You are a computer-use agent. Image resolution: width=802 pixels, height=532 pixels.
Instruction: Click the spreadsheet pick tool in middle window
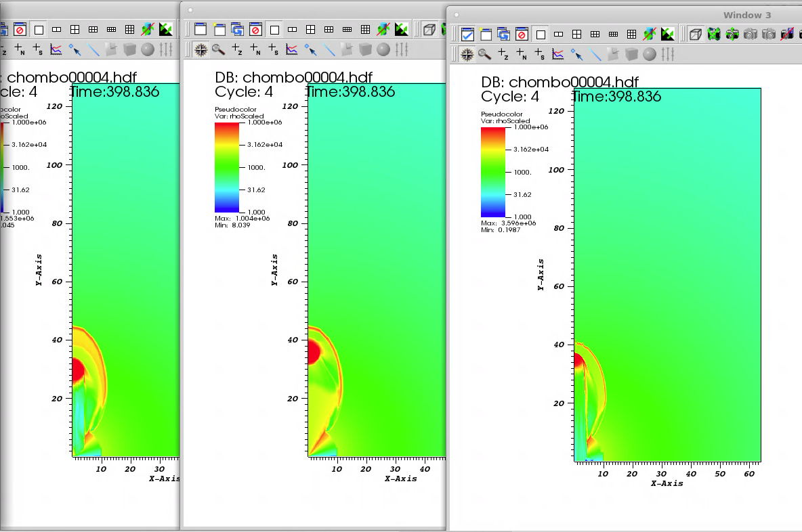[273, 49]
